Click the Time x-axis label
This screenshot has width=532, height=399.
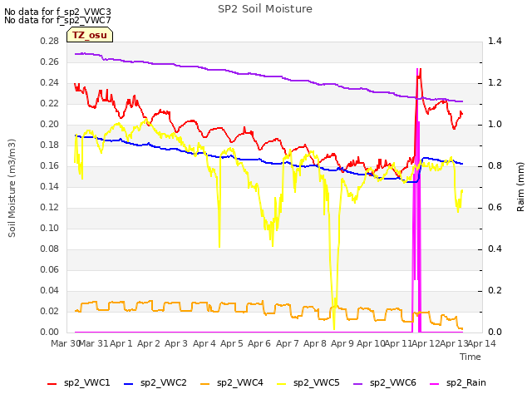tap(470, 357)
